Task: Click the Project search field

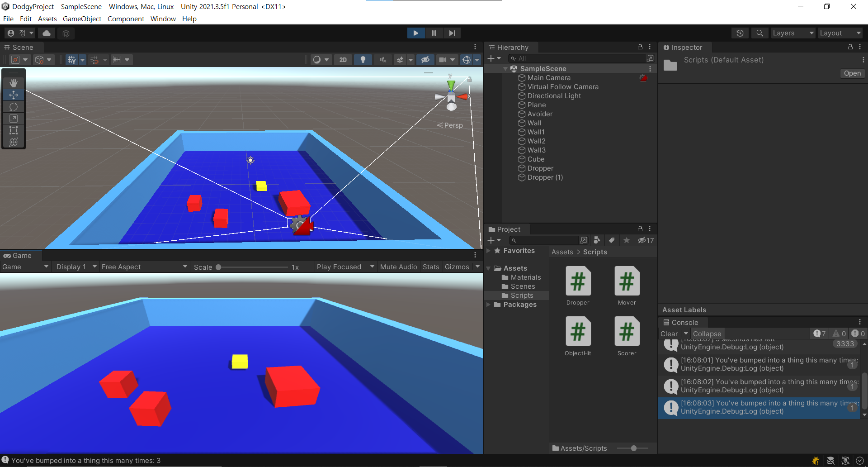Action: point(544,240)
